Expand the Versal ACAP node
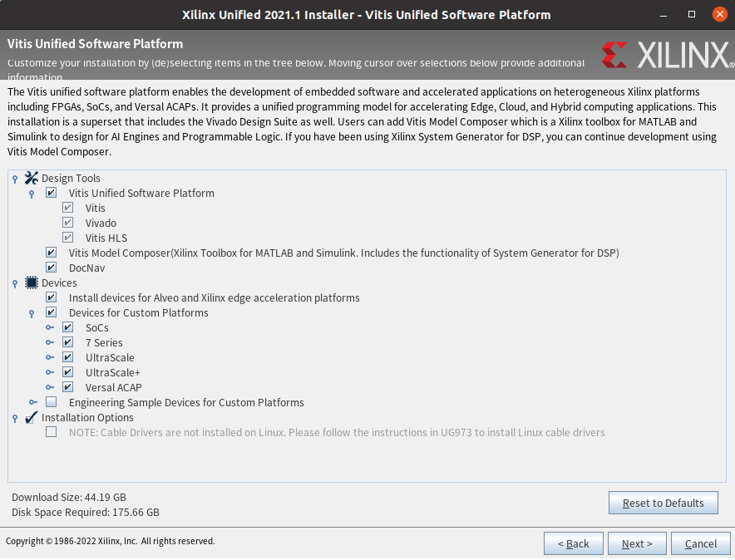The image size is (735, 560). [50, 387]
